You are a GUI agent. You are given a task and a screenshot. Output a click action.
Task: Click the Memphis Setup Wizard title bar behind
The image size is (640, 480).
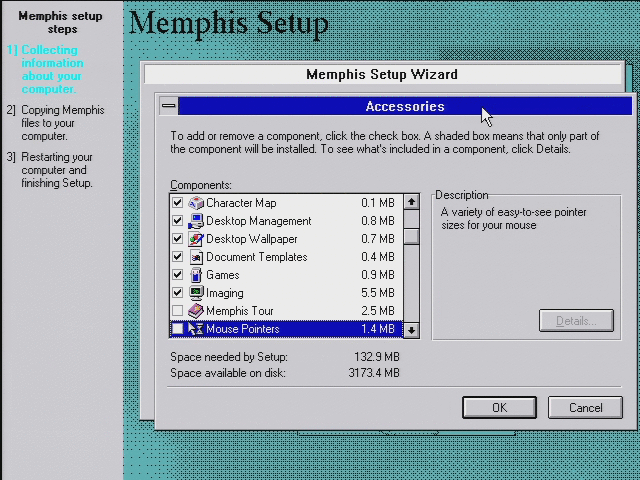[x=382, y=74]
